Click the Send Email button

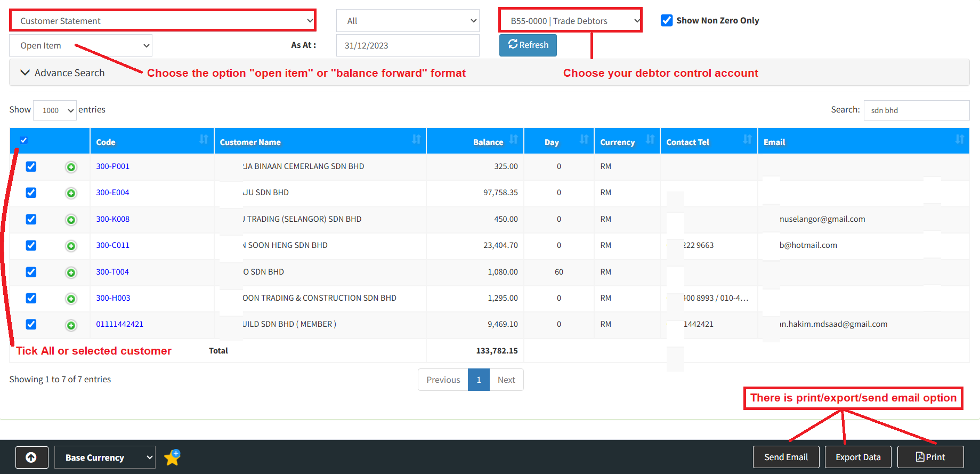(785, 457)
